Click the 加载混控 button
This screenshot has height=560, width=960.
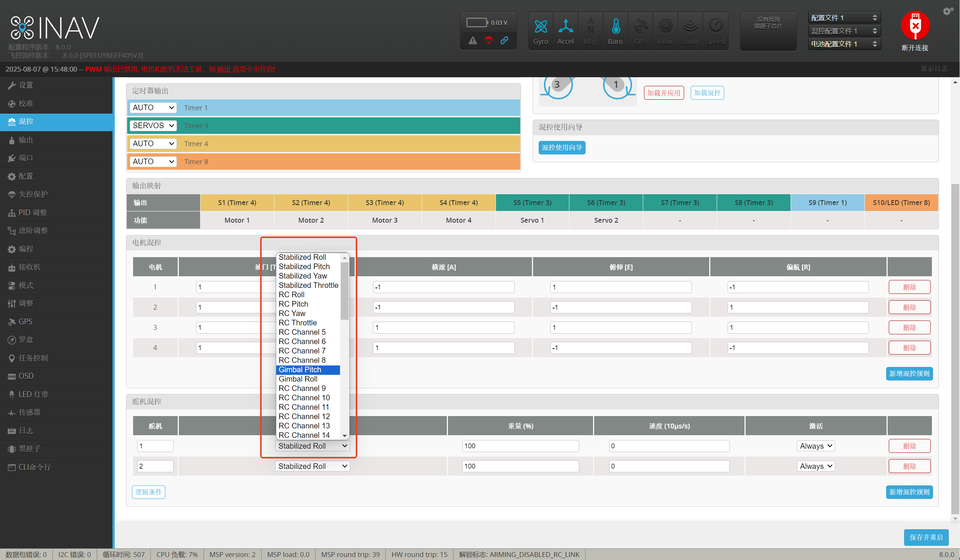point(707,93)
